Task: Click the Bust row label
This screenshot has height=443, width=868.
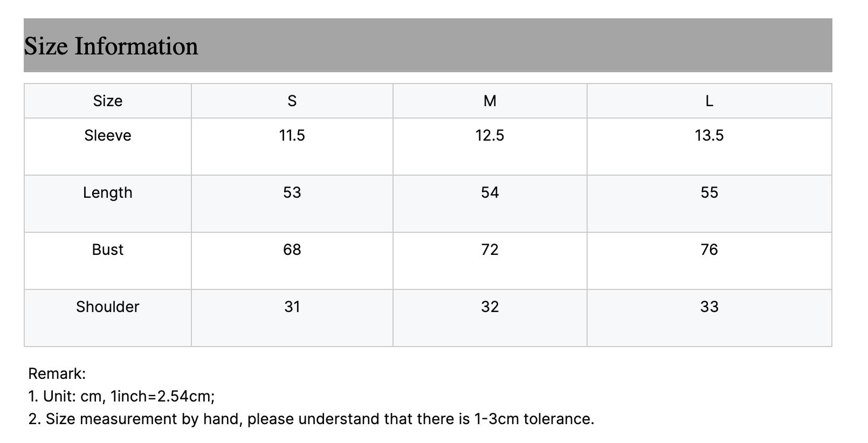Action: point(108,250)
